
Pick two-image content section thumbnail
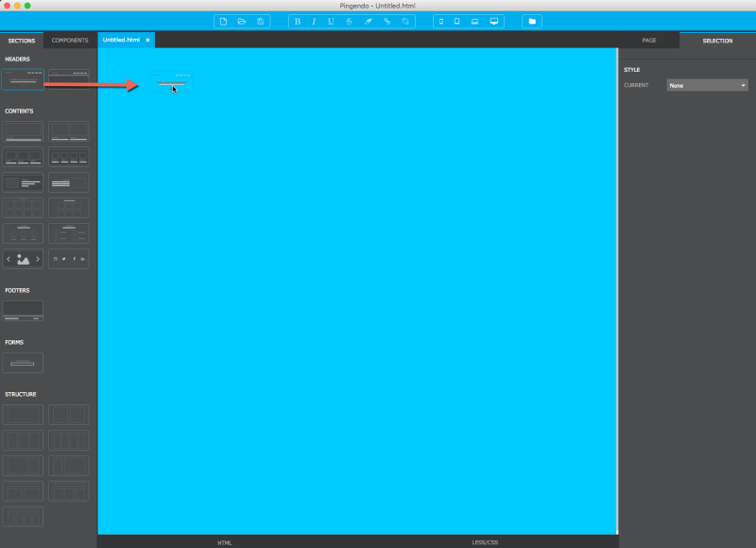click(x=68, y=131)
